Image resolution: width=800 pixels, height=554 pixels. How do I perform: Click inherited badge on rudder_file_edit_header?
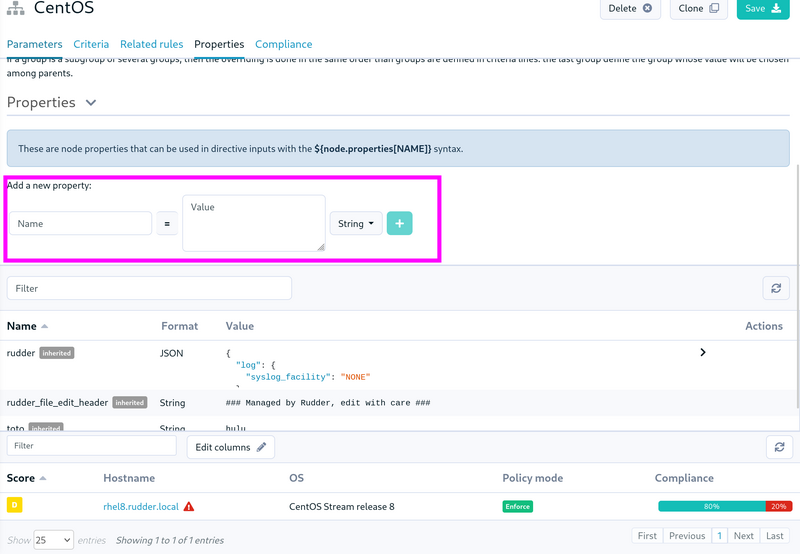130,402
